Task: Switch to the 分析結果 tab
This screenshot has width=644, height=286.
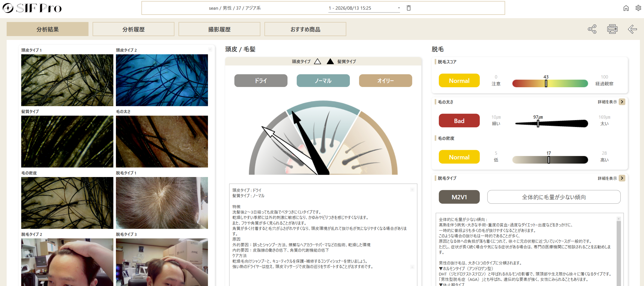Action: point(48,29)
